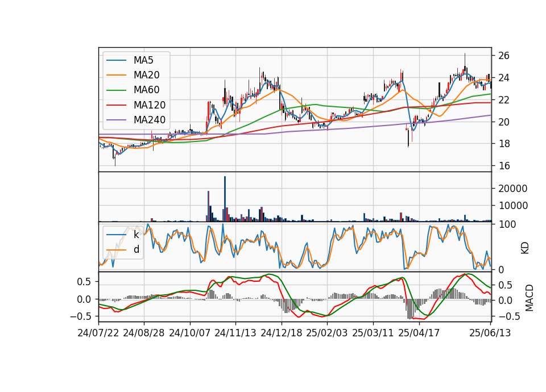Click the price axis value 22
This screenshot has width=546, height=392.
click(504, 100)
